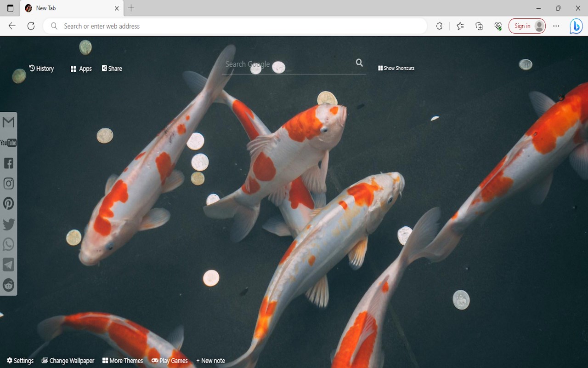This screenshot has height=368, width=588.
Task: Open the tab actions menu
Action: tap(10, 8)
